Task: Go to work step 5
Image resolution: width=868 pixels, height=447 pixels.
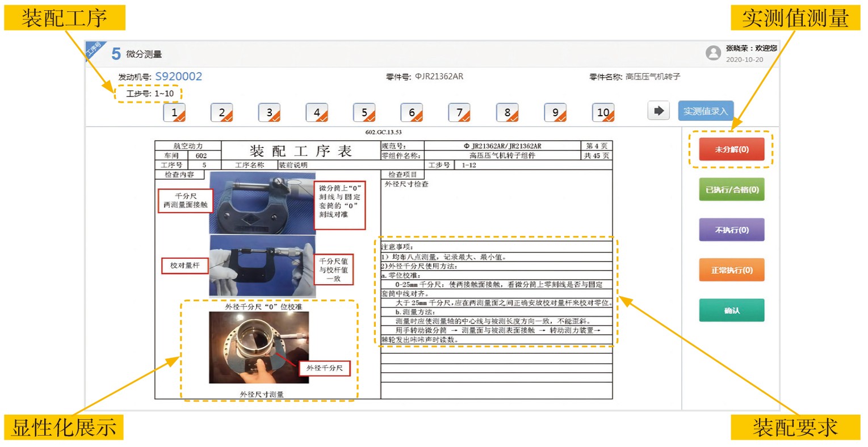Action: coord(364,113)
